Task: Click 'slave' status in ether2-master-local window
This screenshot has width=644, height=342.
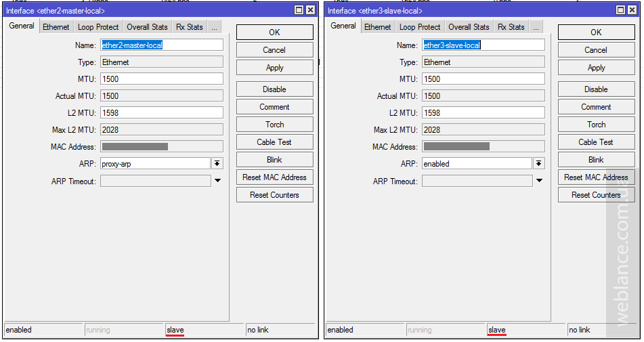Action: (175, 330)
